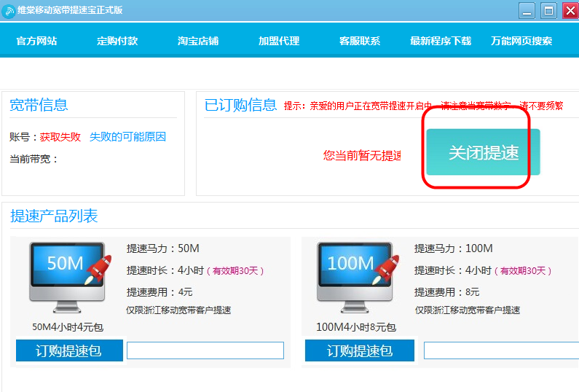
Task: Click the 获取失败 account status text
Action: [x=60, y=137]
